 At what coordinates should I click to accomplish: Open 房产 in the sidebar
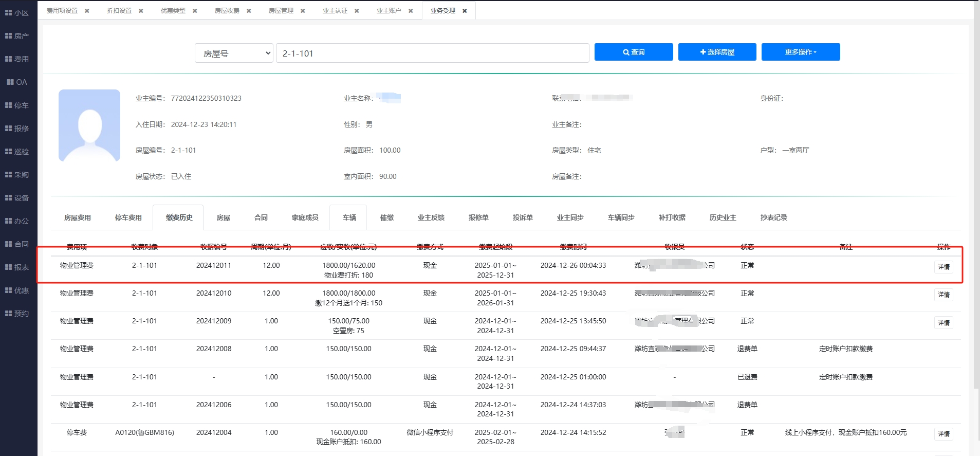click(17, 36)
